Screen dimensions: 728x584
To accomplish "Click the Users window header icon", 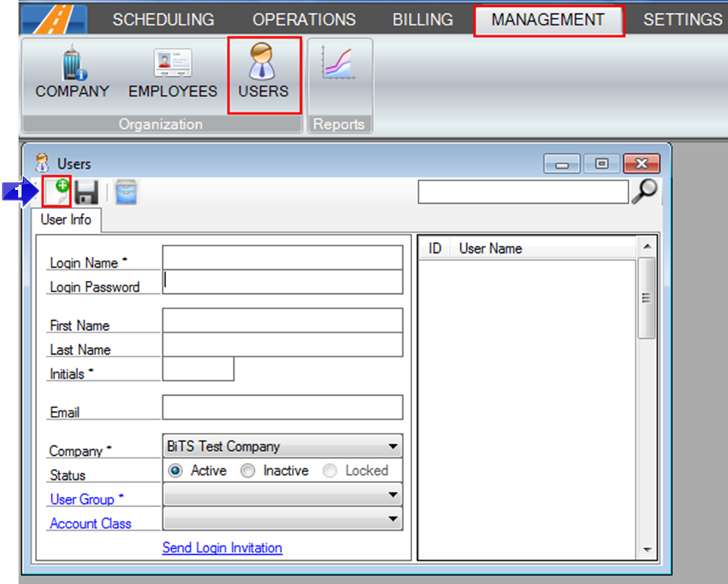I will coord(42,163).
